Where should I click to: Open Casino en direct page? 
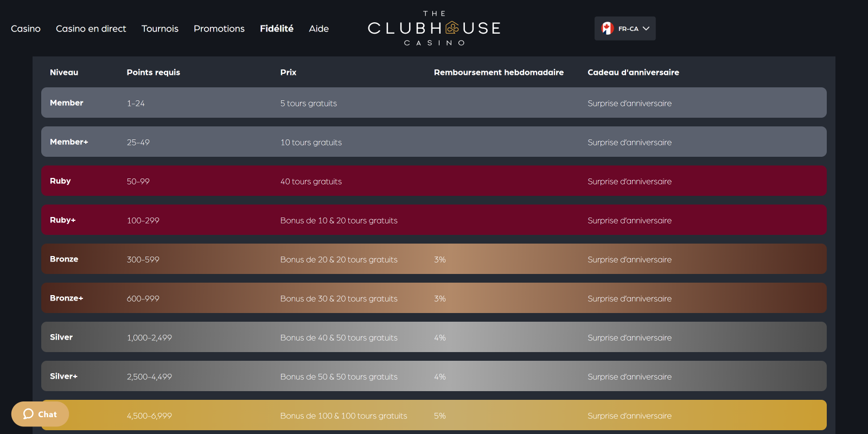tap(91, 29)
